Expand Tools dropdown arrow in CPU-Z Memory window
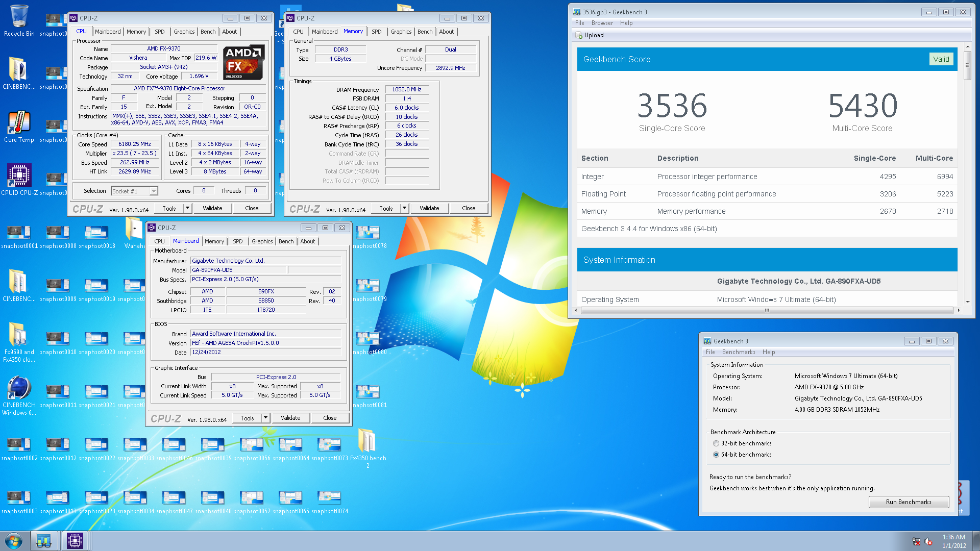The width and height of the screenshot is (980, 551). pos(404,208)
